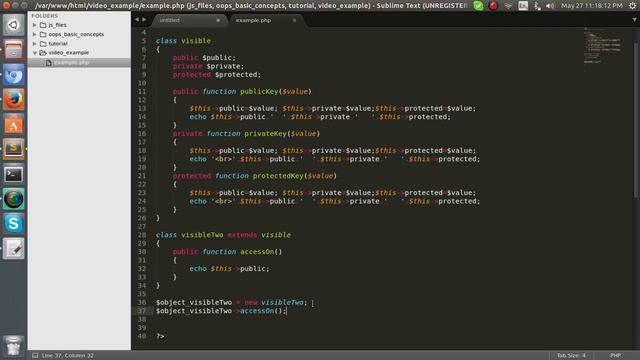
Task: Open the text editor in the dock
Action: [13, 249]
